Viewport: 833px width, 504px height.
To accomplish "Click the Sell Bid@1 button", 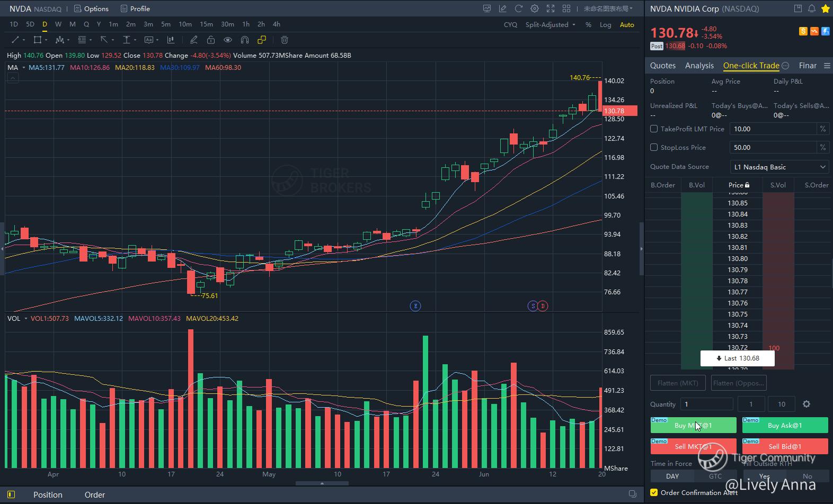I will click(x=785, y=446).
